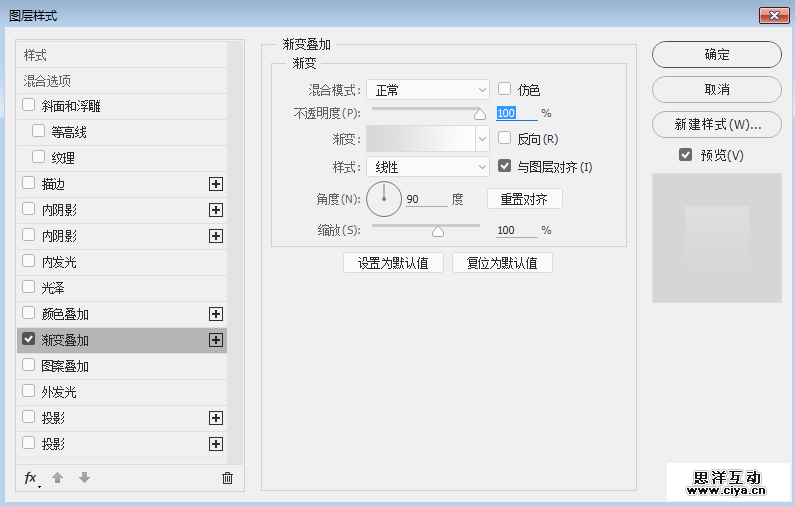
Task: Click the plus icon beside 颜色叠加
Action: coord(215,314)
